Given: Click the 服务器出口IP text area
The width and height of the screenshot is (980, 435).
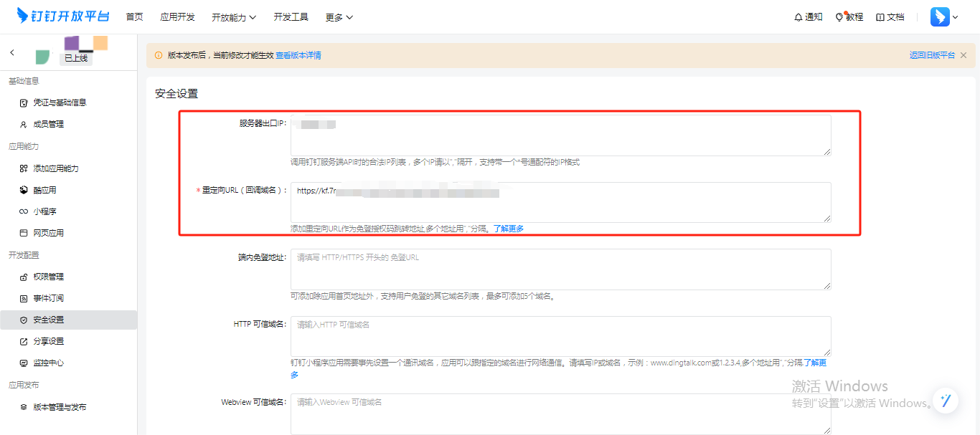Looking at the screenshot, I should click(x=560, y=135).
